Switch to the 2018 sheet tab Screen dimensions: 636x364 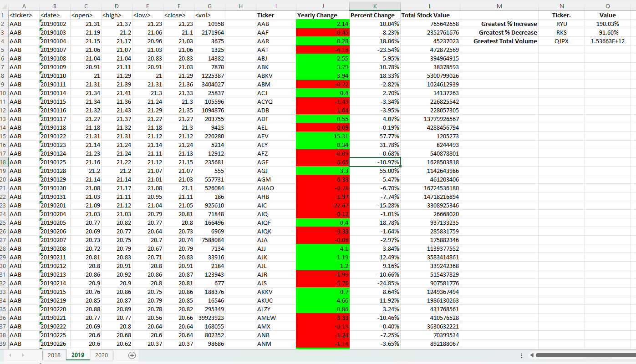pos(54,355)
